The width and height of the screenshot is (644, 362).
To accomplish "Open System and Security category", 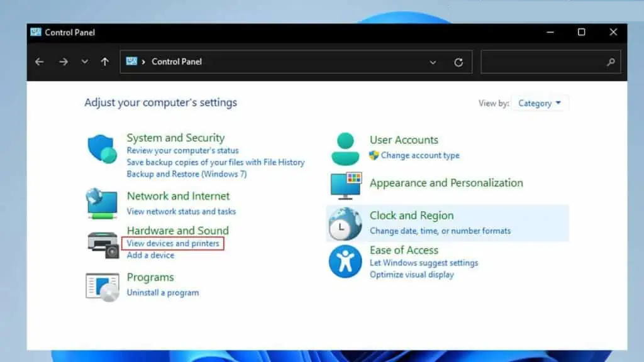I will coord(176,138).
